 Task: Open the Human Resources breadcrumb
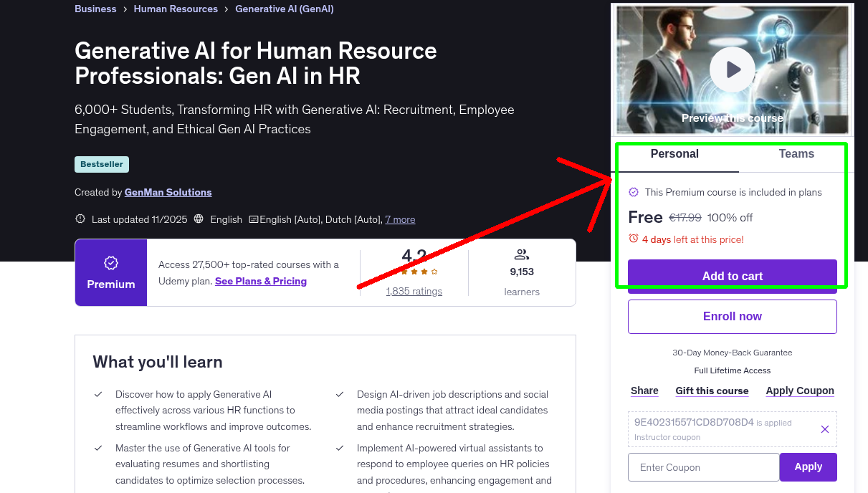(x=176, y=9)
